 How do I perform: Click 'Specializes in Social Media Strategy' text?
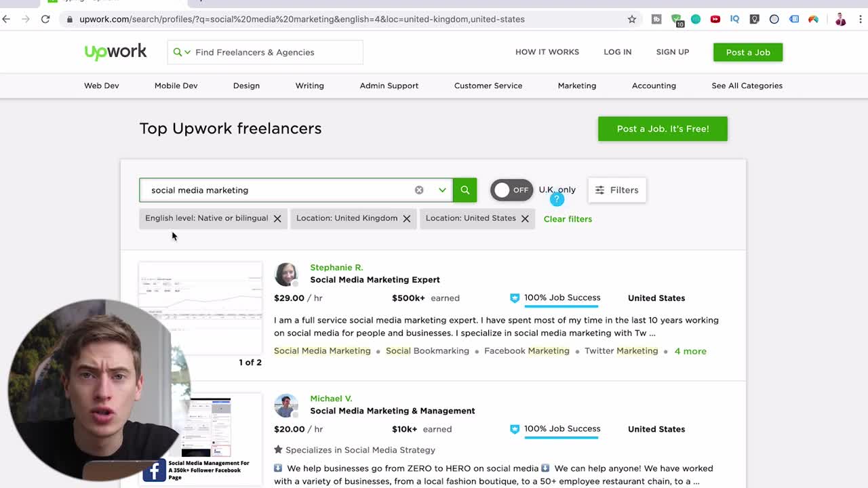pyautogui.click(x=360, y=450)
